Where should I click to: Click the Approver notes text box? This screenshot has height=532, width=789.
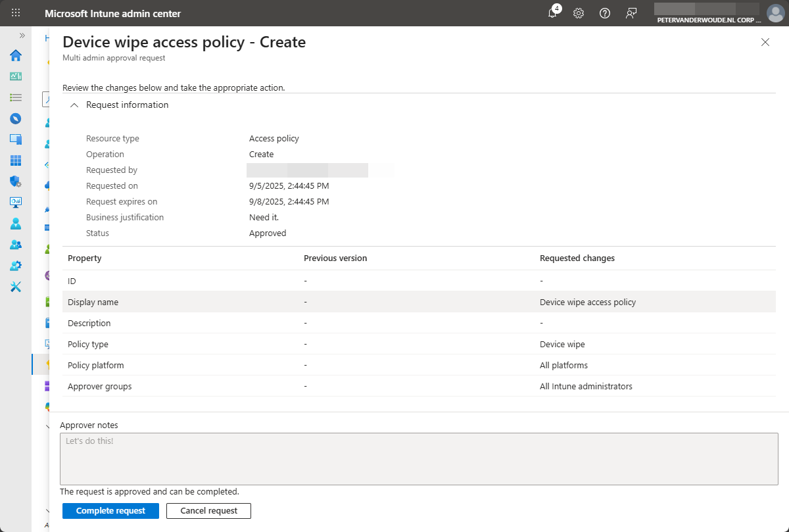point(419,458)
